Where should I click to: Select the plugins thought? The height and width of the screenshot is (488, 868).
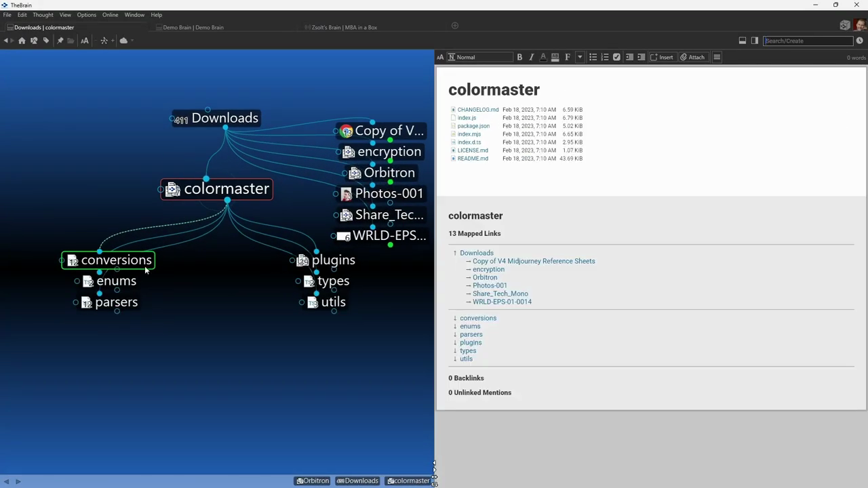pyautogui.click(x=325, y=260)
